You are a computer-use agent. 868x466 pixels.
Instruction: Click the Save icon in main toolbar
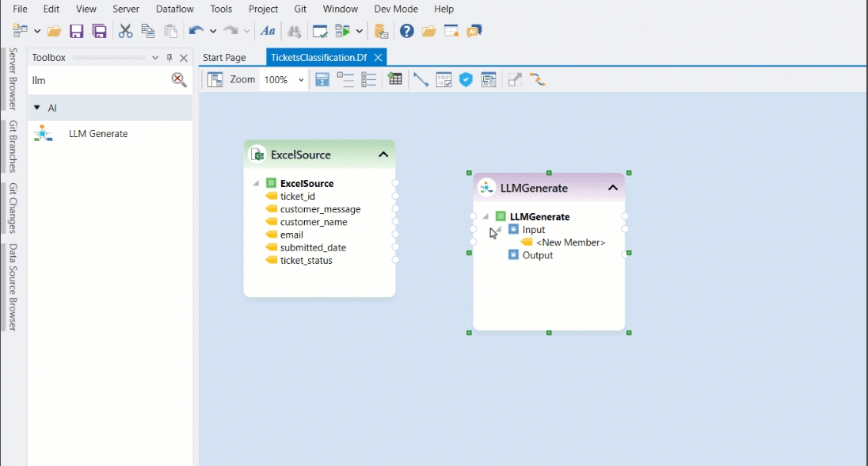click(77, 31)
